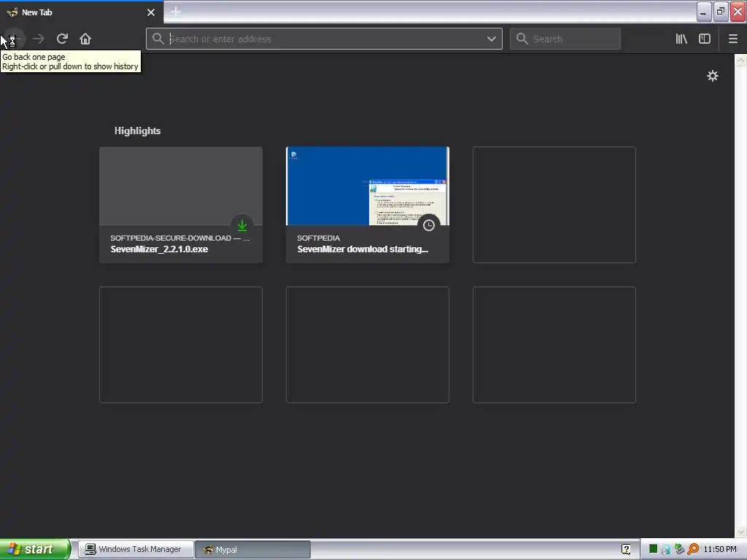Open the hamburger application menu
The width and height of the screenshot is (747, 560).
[x=732, y=39]
